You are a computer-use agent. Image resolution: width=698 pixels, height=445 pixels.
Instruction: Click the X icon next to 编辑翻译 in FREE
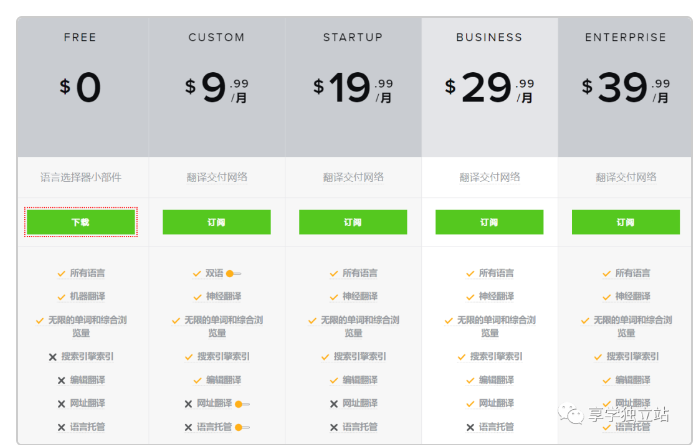61,380
